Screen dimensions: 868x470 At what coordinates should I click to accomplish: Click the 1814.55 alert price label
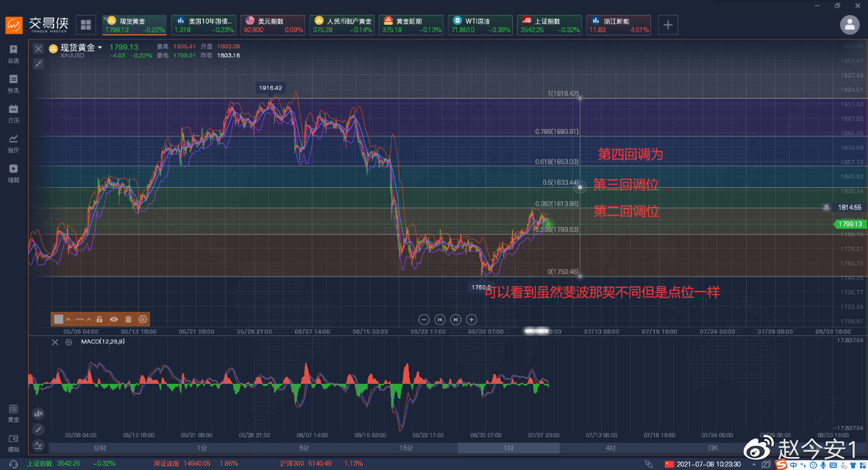point(850,207)
